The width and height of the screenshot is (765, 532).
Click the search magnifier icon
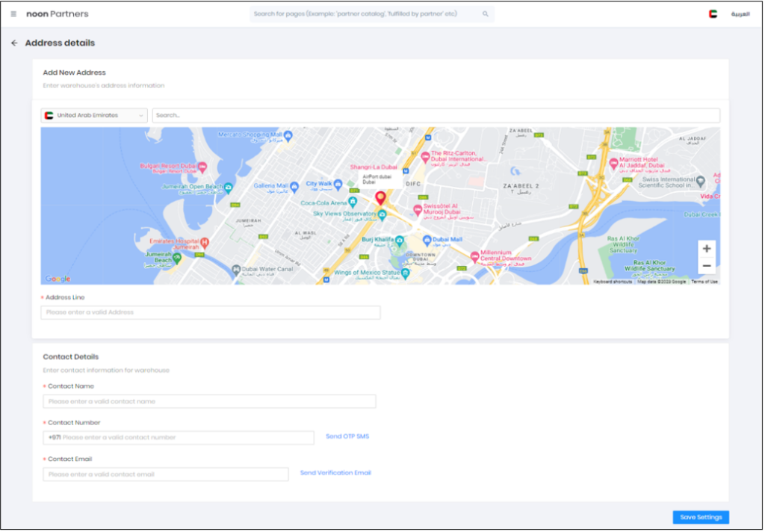(x=486, y=14)
